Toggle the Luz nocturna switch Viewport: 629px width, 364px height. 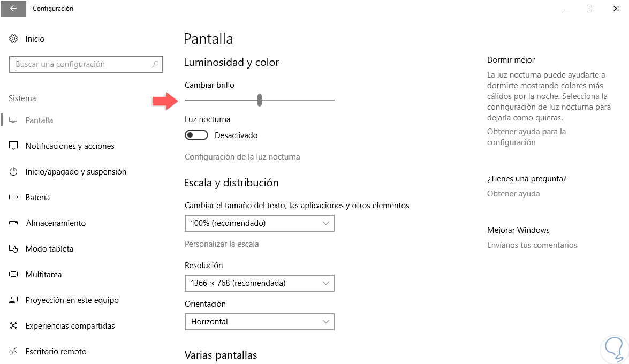[196, 135]
